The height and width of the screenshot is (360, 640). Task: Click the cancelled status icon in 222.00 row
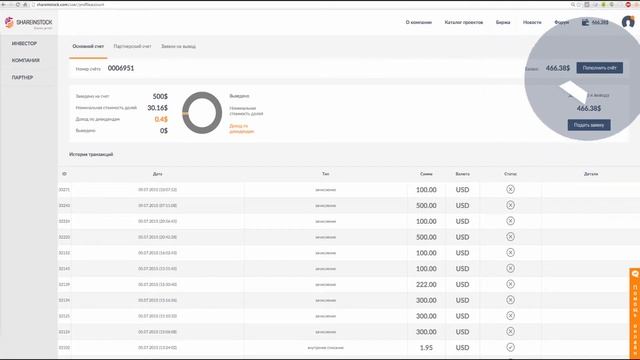coord(510,284)
